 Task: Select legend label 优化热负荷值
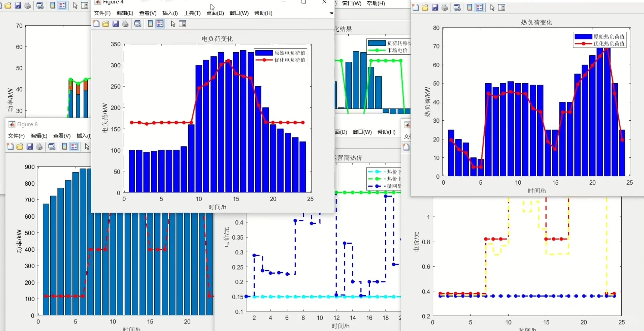pos(609,44)
